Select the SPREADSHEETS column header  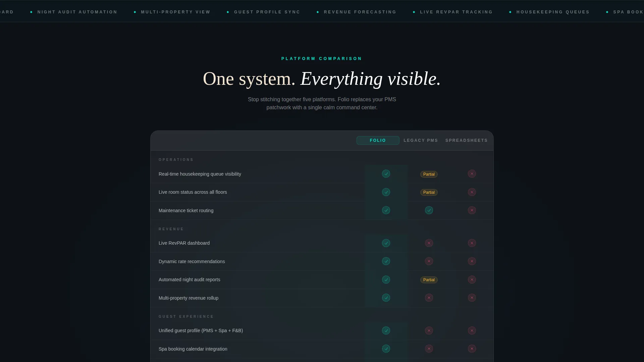coord(467,140)
